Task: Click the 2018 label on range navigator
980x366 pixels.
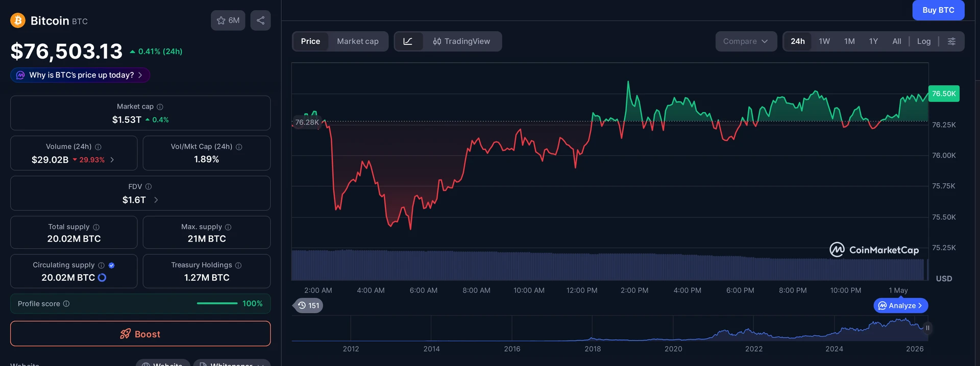Action: pyautogui.click(x=593, y=349)
